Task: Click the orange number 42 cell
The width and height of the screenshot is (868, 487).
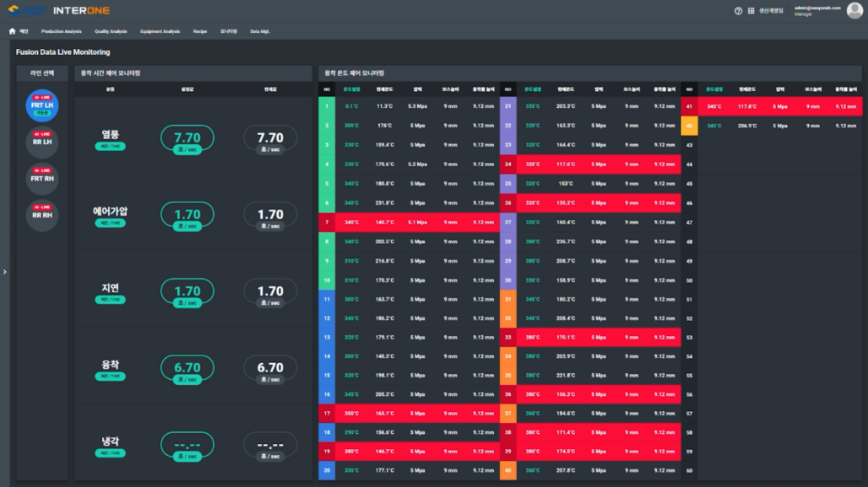Action: coord(689,126)
